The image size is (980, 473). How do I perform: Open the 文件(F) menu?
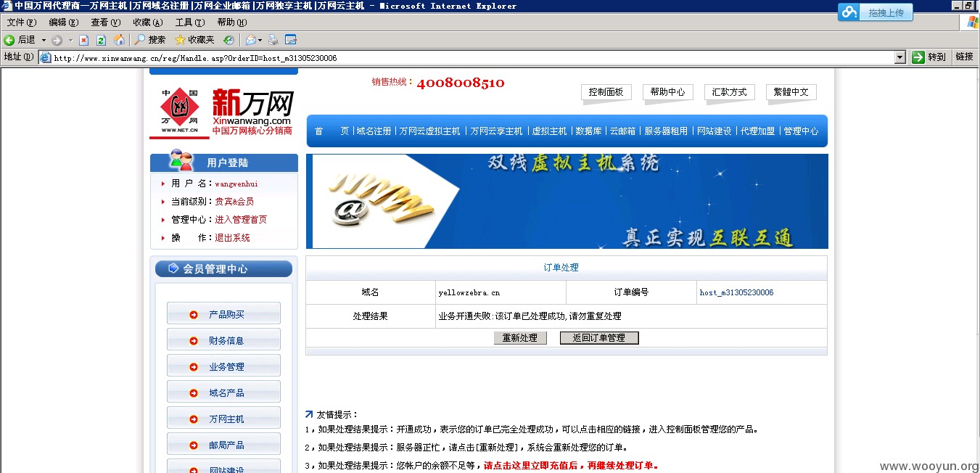point(21,22)
